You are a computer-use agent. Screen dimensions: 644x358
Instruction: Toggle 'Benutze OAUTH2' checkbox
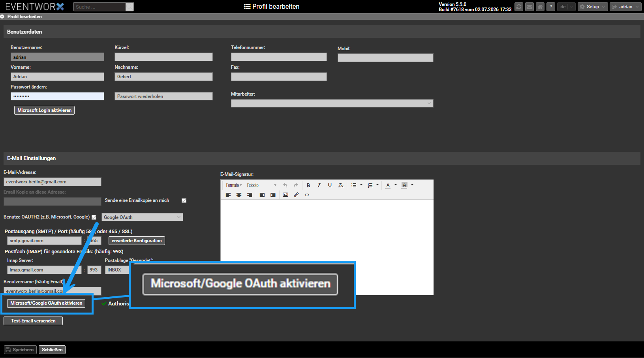click(94, 217)
